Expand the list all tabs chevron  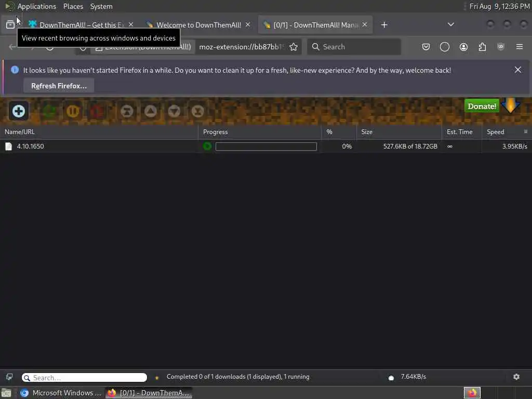pos(451,25)
